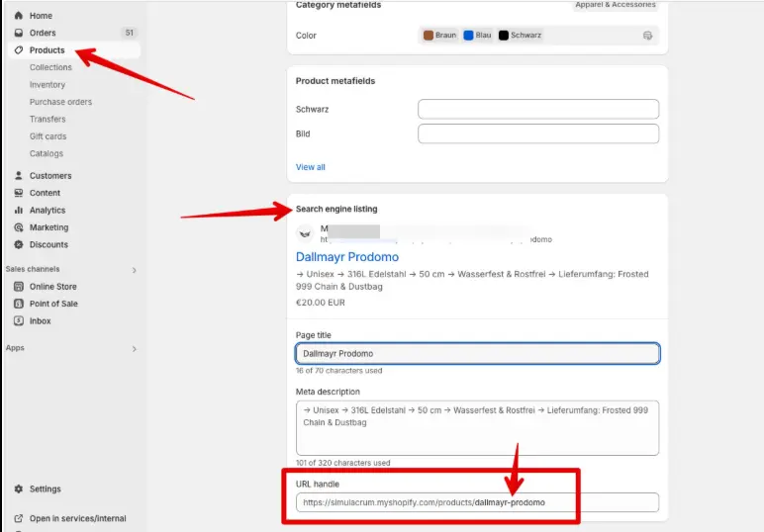
Task: Click the store favicon in search listing preview
Action: [305, 233]
